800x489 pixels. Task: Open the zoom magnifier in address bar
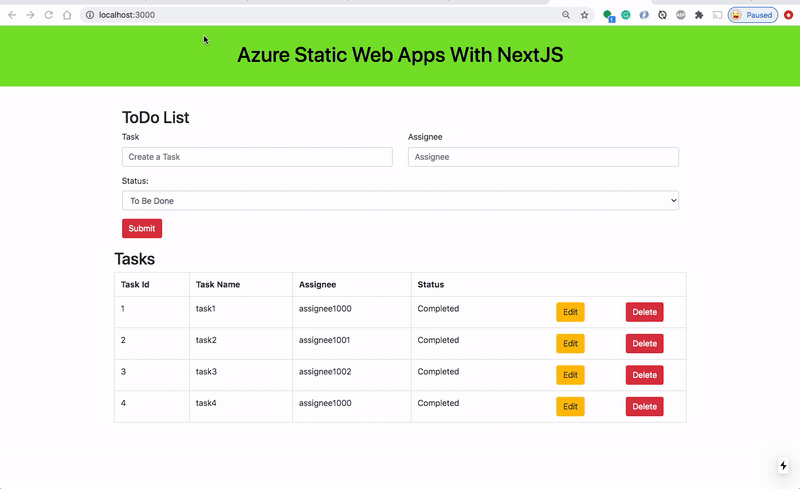click(566, 15)
